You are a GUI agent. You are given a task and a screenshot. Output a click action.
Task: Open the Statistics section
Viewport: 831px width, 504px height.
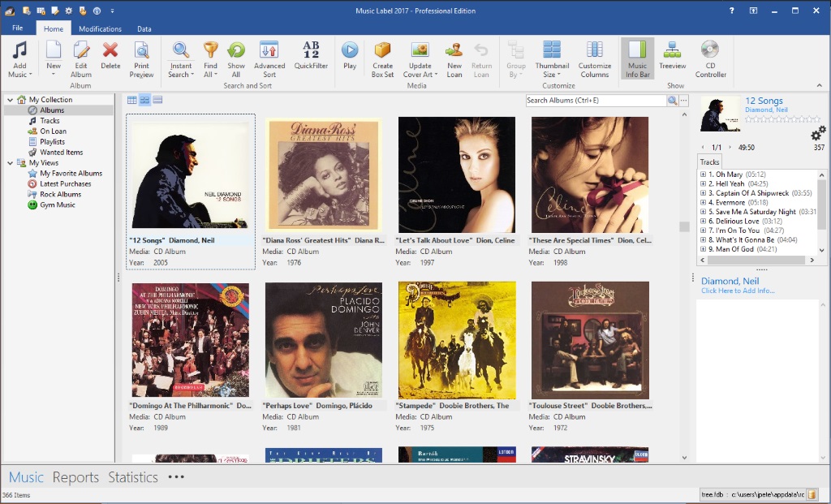point(133,477)
